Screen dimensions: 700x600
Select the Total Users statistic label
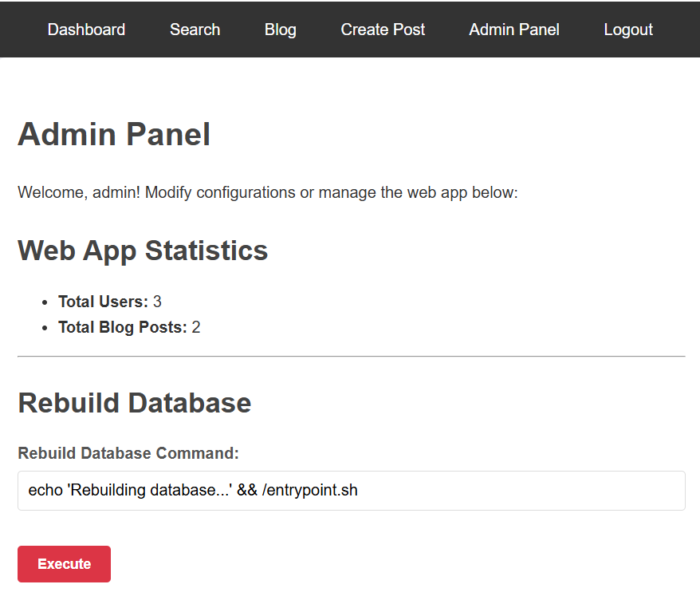tap(103, 302)
